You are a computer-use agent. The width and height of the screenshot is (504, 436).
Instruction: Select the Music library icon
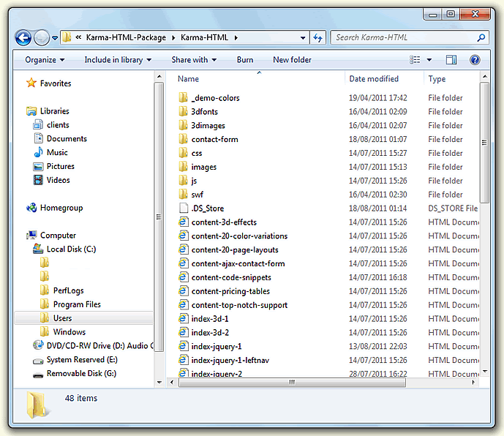(38, 152)
